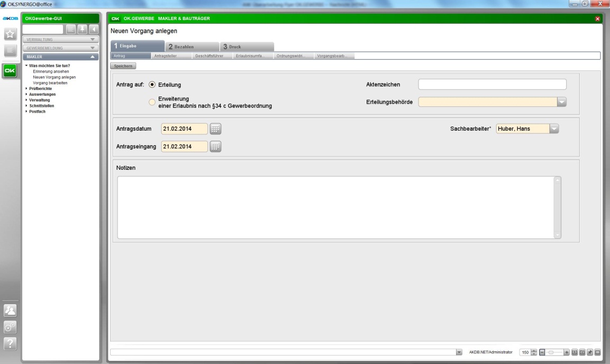Click the pin icon in navigation panel
This screenshot has height=364, width=610.
click(x=85, y=29)
